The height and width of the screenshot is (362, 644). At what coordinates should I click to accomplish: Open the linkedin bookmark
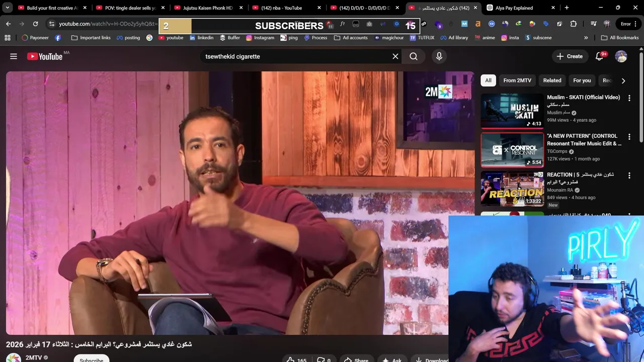(201, 38)
